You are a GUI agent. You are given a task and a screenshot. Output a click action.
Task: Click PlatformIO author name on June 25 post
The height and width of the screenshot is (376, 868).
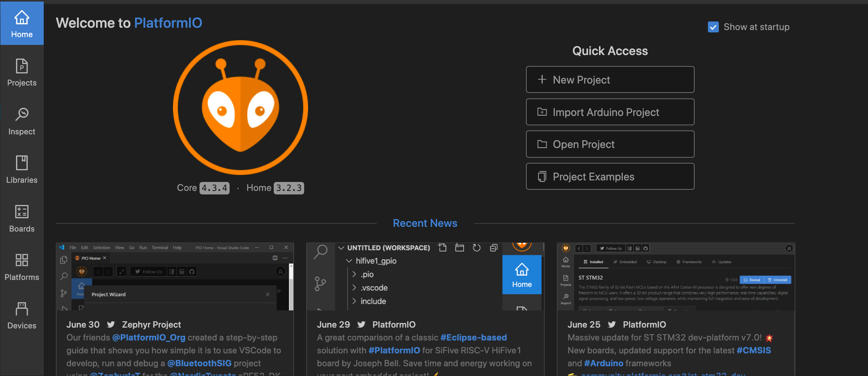(645, 324)
